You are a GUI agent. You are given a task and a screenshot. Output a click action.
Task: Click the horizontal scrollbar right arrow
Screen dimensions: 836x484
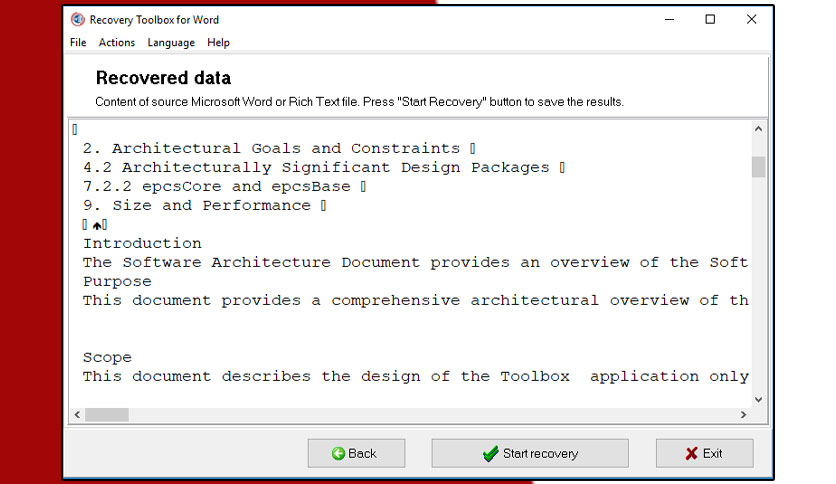click(x=743, y=415)
